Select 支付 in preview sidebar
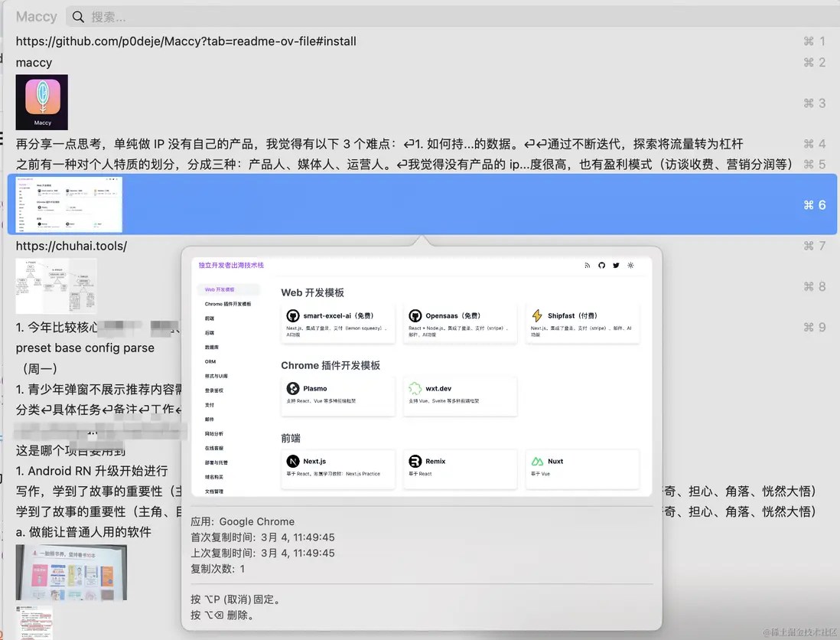The width and height of the screenshot is (840, 640). point(210,405)
